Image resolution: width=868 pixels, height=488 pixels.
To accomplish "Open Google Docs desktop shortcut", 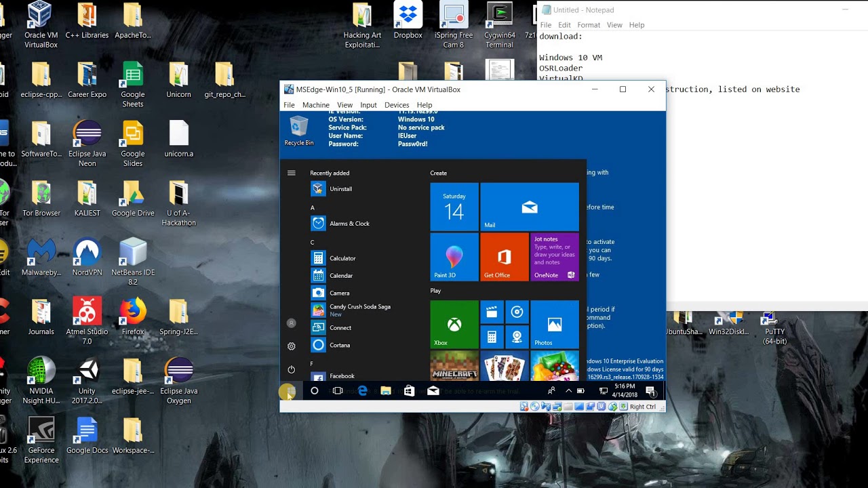I will [87, 436].
